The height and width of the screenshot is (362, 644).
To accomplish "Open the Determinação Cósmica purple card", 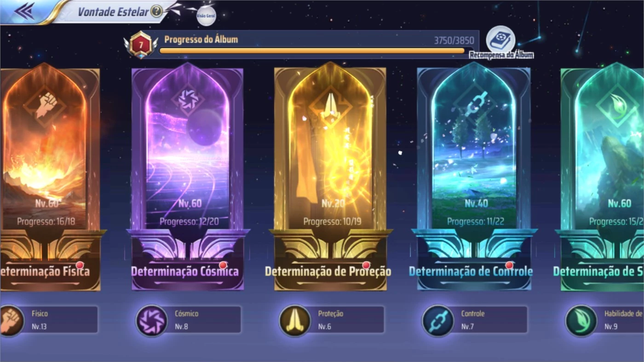I will pos(188,177).
